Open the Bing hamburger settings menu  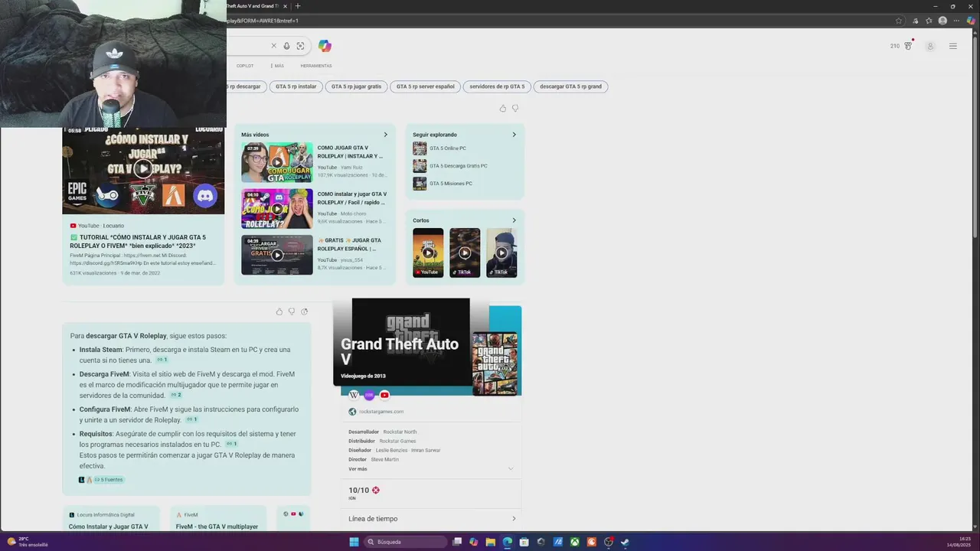pos(953,46)
